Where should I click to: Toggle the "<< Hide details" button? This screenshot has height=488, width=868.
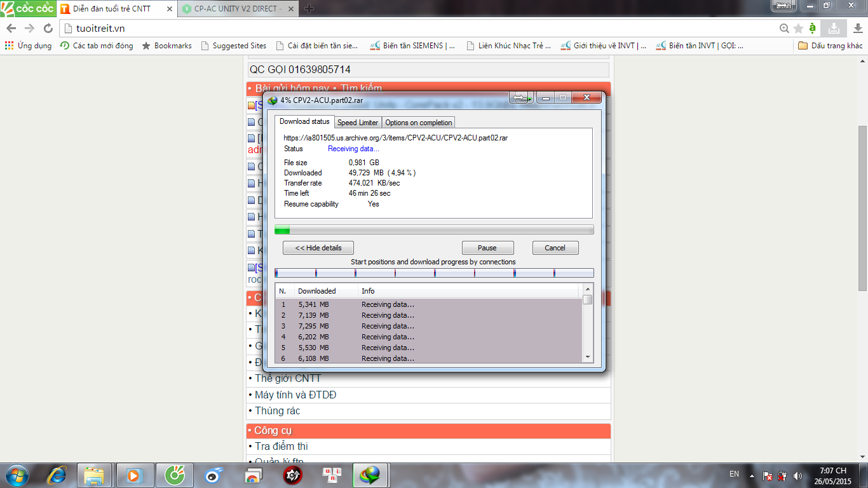318,248
